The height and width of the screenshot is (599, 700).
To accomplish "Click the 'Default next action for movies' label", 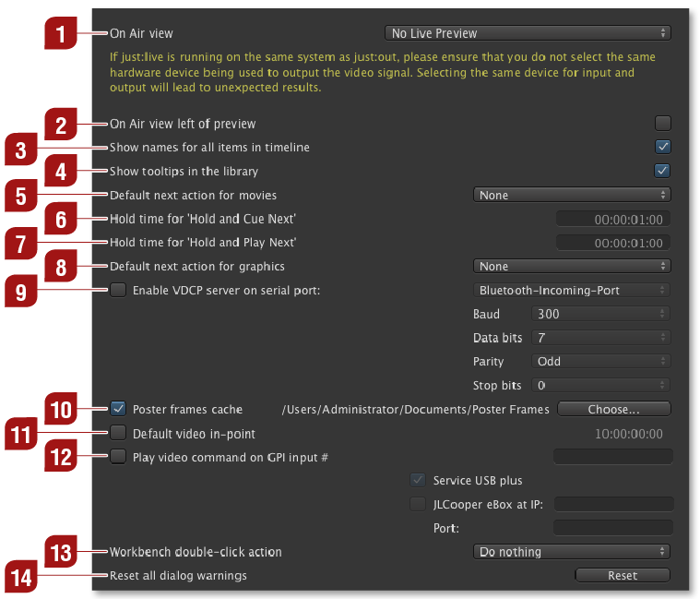I will [x=193, y=196].
